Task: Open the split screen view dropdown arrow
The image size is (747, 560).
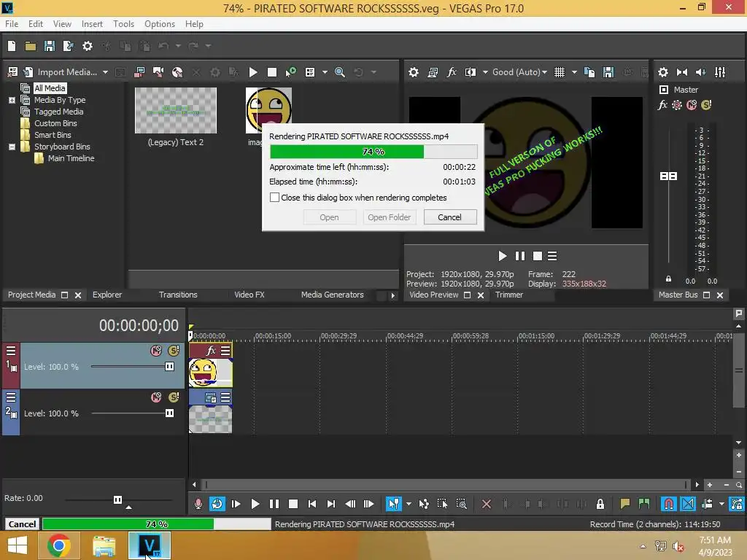Action: click(485, 72)
